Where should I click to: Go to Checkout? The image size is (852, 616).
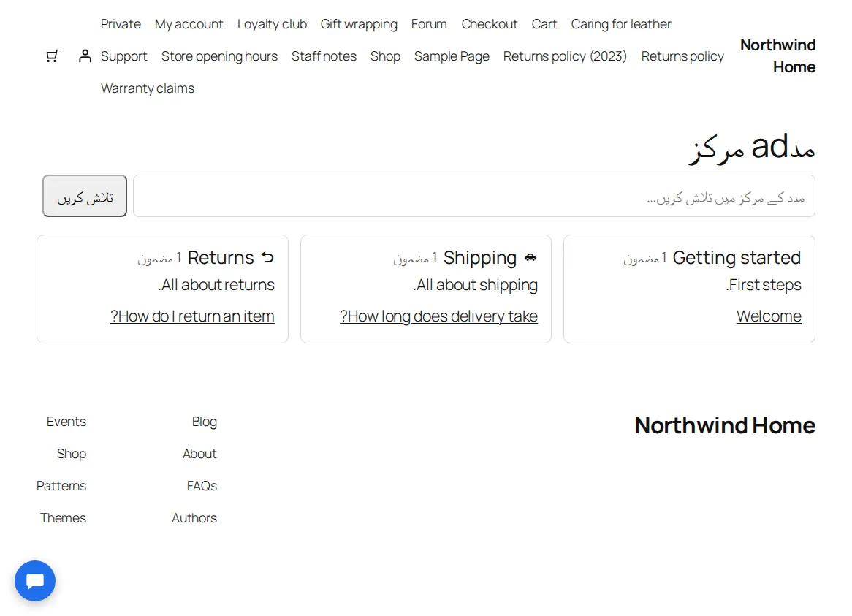point(490,24)
